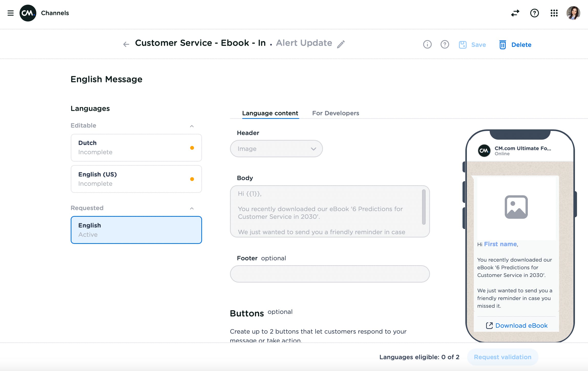This screenshot has height=371, width=588.
Task: Click the Delete button
Action: click(x=515, y=45)
